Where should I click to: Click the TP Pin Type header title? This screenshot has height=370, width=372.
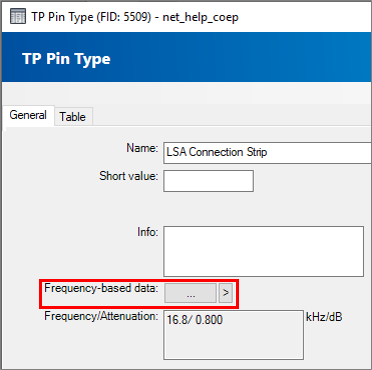[x=66, y=59]
